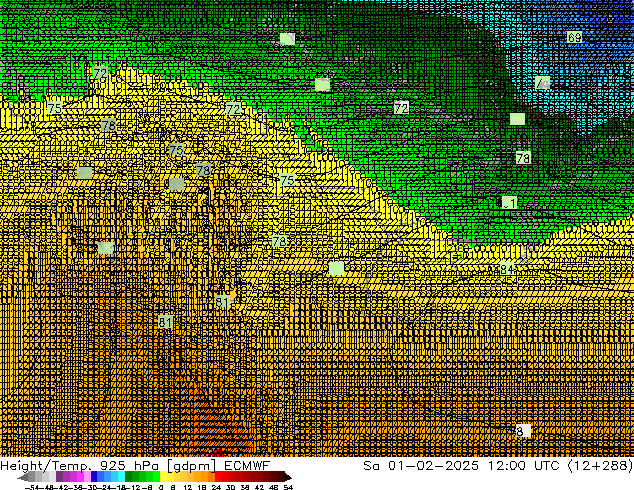Pick the light pink swatch in the color scale
Image resolution: width=634 pixels, height=490 pixels.
click(x=87, y=477)
